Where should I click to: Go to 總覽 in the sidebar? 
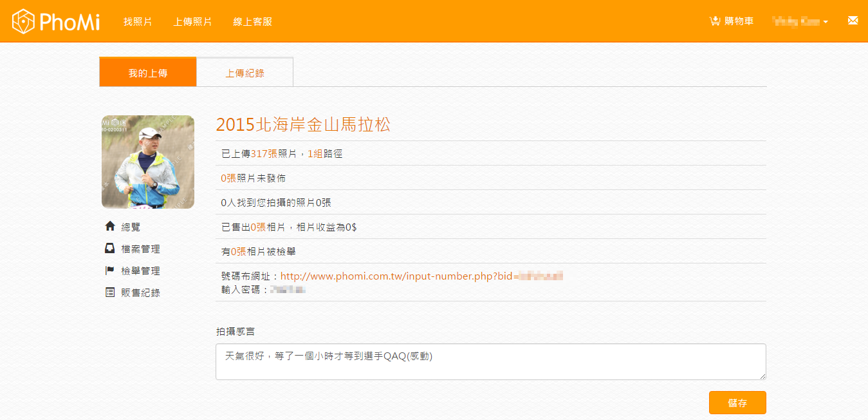pos(131,227)
